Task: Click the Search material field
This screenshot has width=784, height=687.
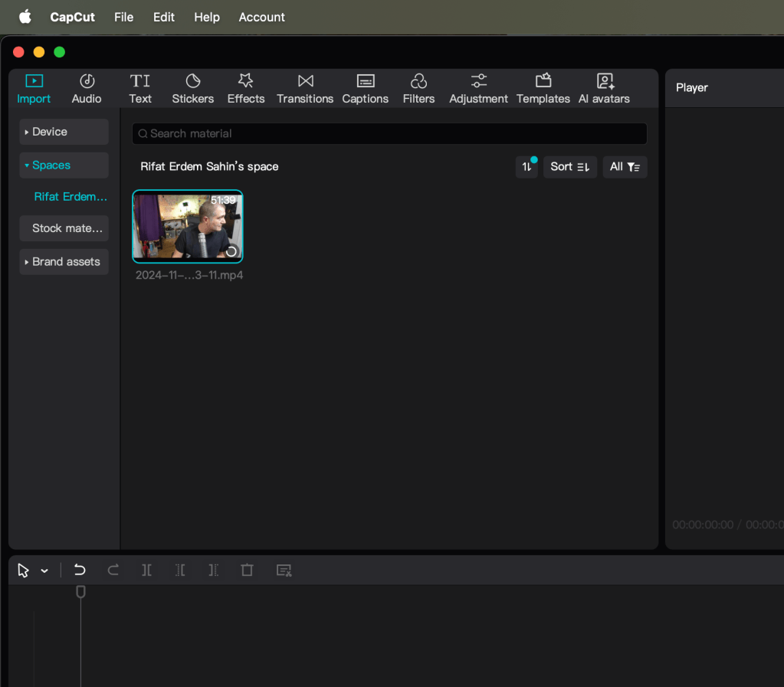Action: (x=389, y=134)
